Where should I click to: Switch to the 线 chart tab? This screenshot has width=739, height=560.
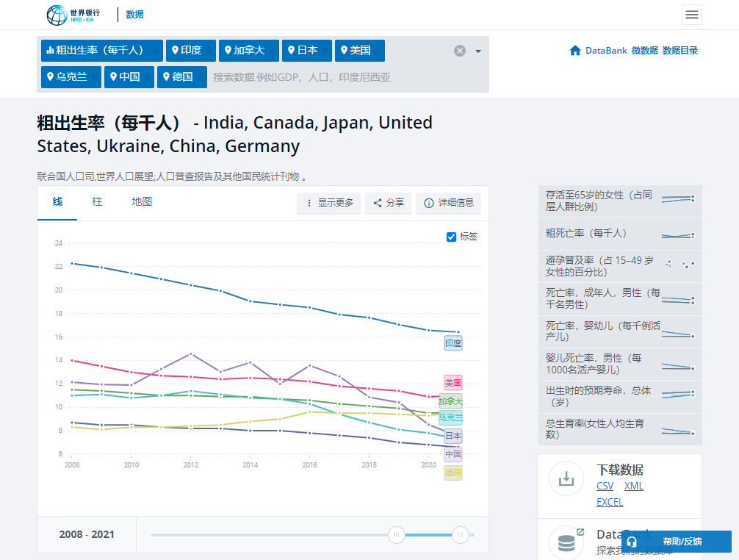(x=57, y=202)
